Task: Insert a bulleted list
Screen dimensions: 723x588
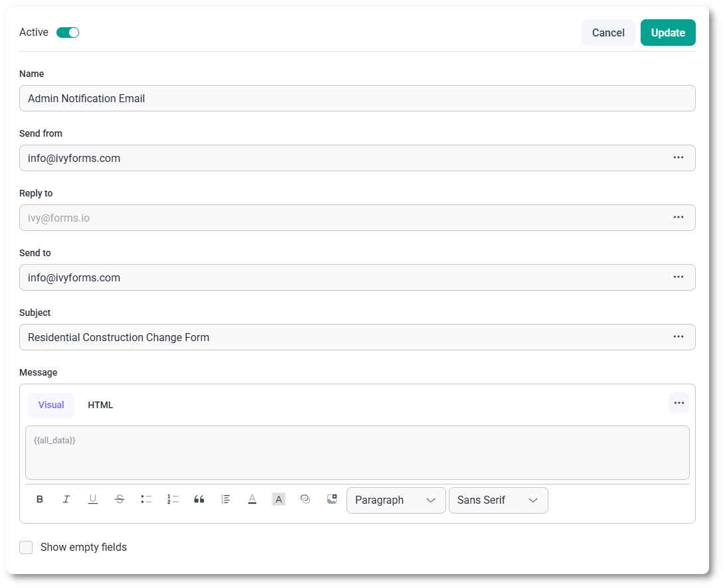Action: [x=146, y=499]
